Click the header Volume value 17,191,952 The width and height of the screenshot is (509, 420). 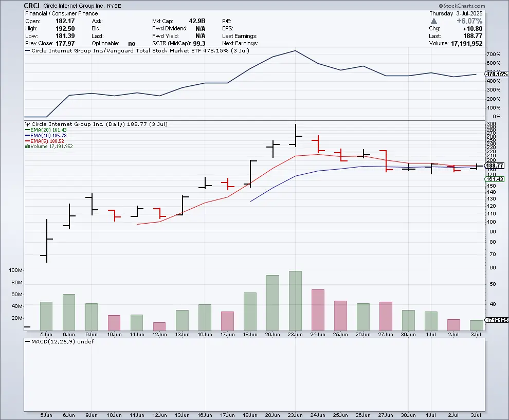(x=467, y=44)
